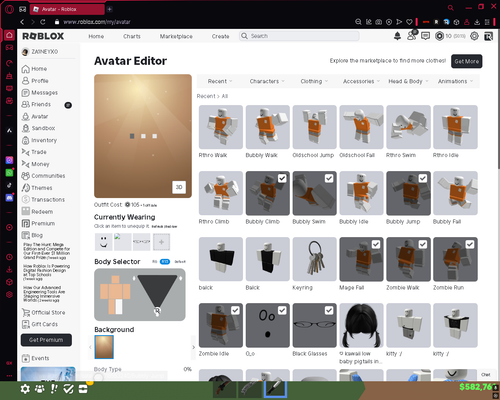Open Home in top navigation
500x400 pixels.
(x=96, y=36)
